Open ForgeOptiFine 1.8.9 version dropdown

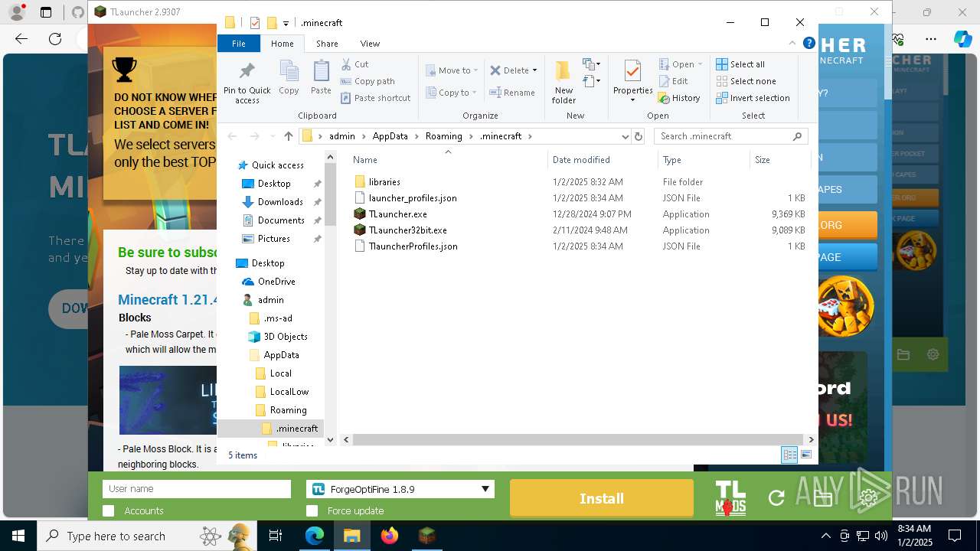[400, 489]
